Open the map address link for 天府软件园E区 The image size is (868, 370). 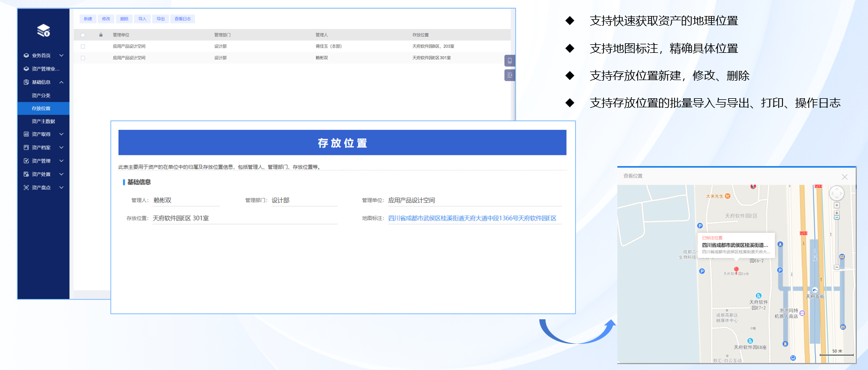click(472, 218)
